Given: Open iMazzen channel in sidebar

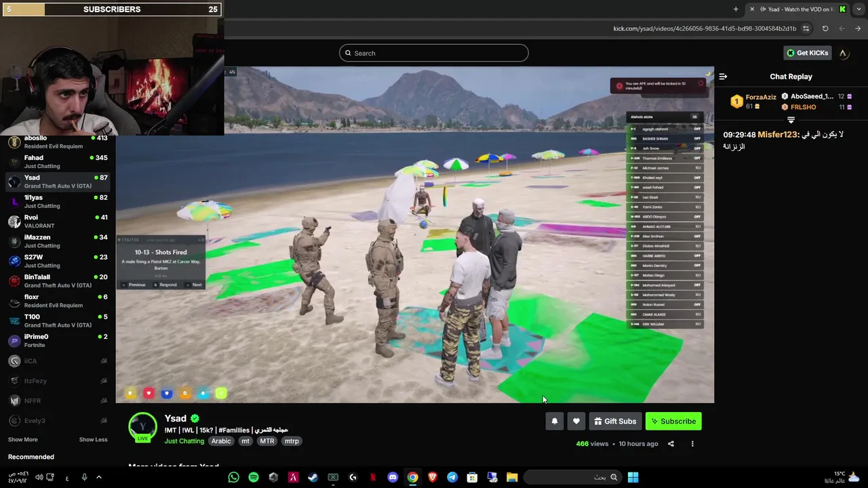Looking at the screenshot, I should (58, 241).
